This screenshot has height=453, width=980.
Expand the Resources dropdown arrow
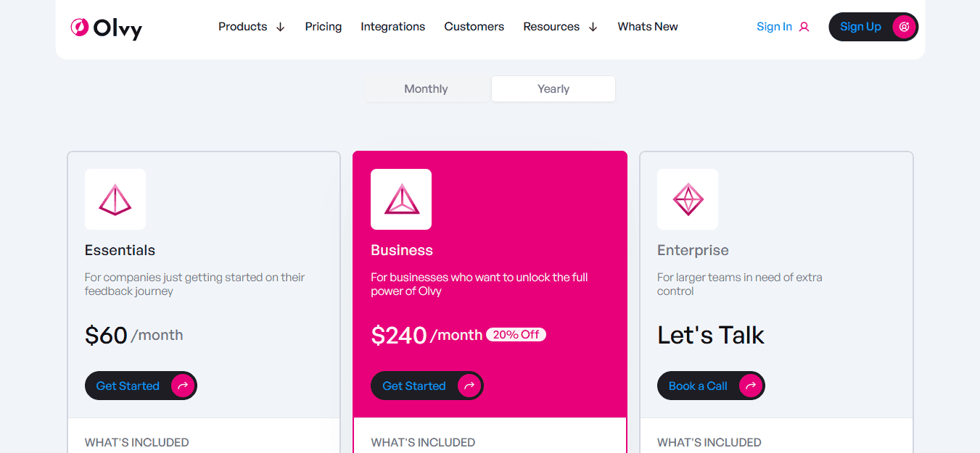593,27
